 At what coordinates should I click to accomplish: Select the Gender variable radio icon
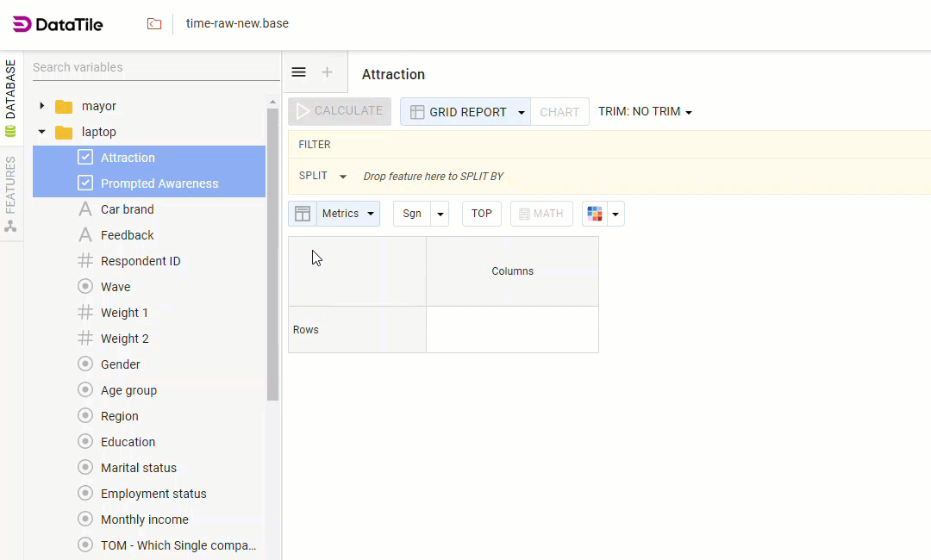click(85, 364)
